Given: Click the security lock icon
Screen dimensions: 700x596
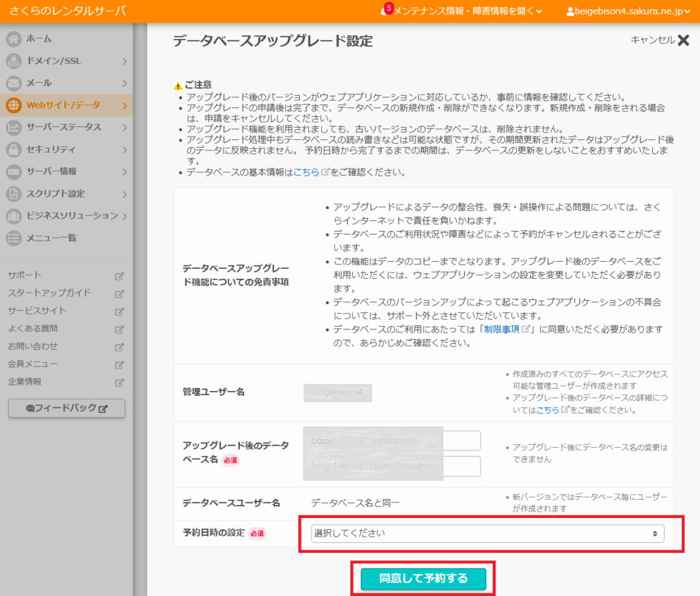Looking at the screenshot, I should pos(14,149).
